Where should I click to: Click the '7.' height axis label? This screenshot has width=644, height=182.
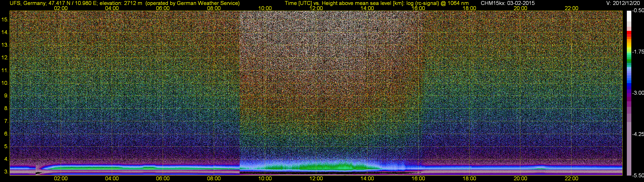[x=6, y=121]
